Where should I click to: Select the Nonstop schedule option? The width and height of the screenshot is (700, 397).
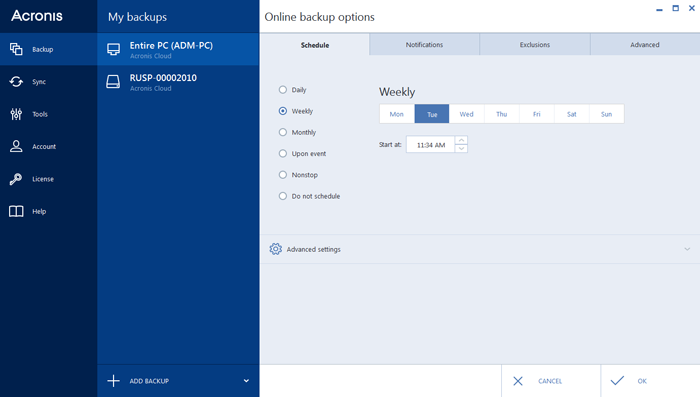pyautogui.click(x=283, y=175)
